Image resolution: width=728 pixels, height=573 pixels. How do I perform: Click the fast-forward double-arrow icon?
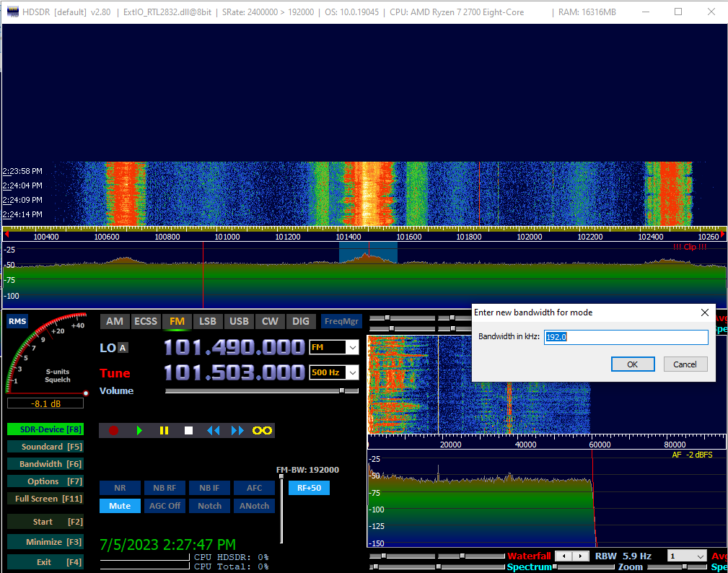237,430
